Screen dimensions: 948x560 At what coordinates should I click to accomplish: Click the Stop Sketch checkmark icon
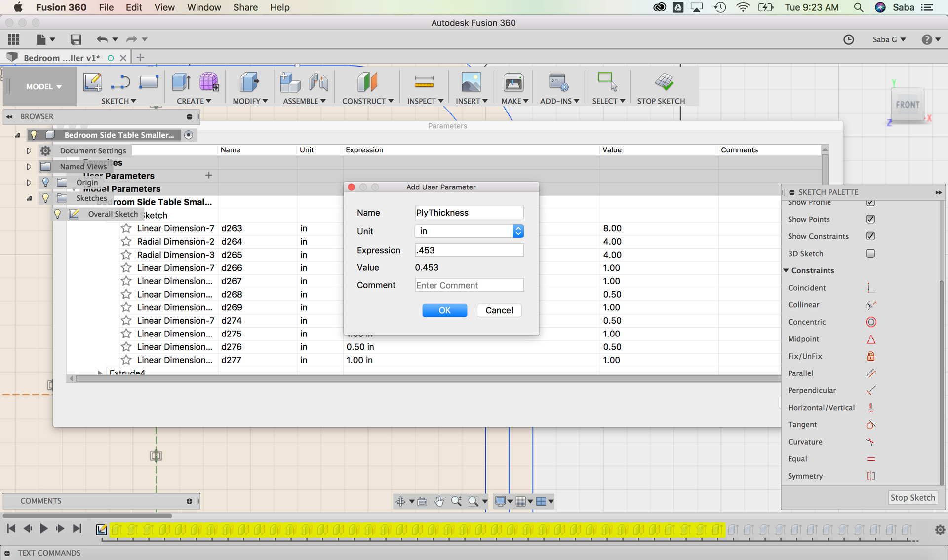[664, 82]
